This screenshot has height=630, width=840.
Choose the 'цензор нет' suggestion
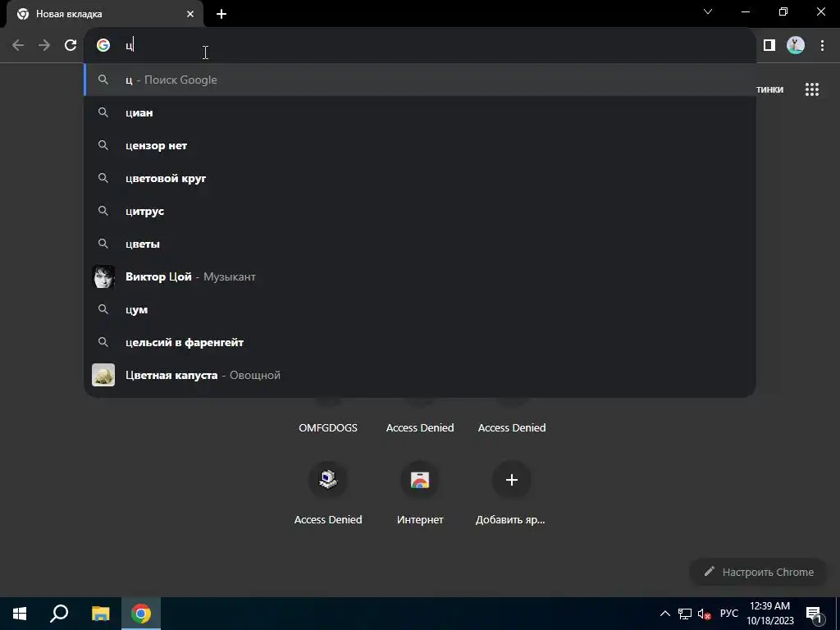point(420,145)
